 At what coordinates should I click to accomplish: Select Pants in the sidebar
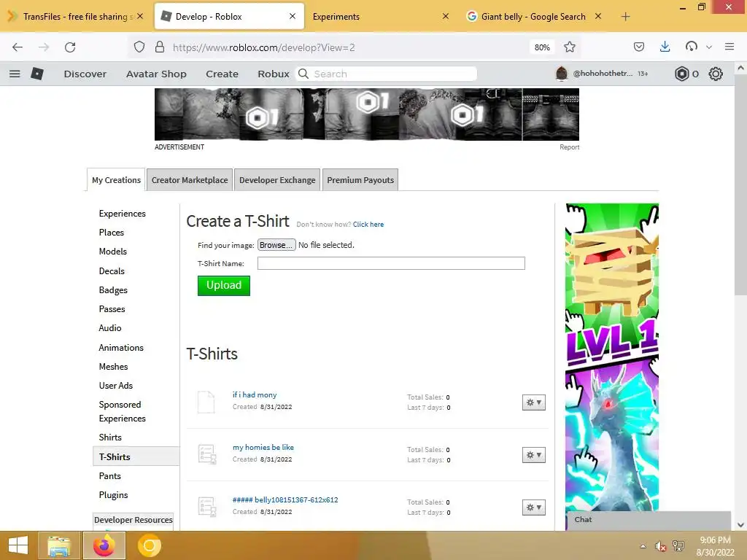click(x=109, y=475)
